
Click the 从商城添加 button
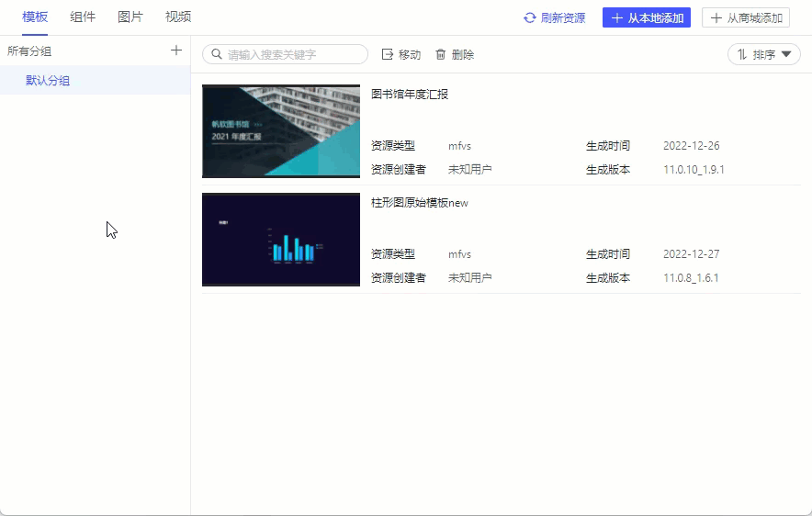click(x=746, y=17)
